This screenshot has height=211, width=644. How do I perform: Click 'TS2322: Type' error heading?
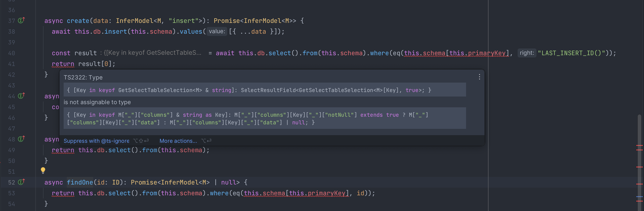click(83, 77)
